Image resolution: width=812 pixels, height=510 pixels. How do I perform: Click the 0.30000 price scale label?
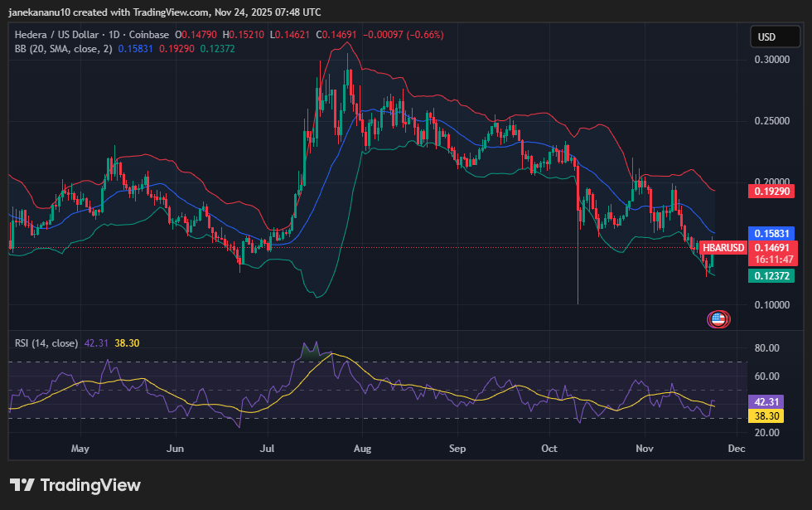771,61
